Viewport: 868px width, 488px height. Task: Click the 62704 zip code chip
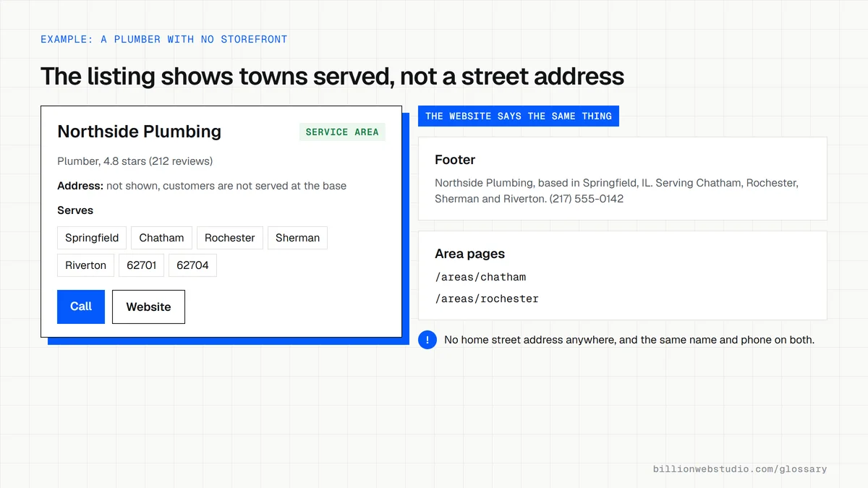pos(192,265)
